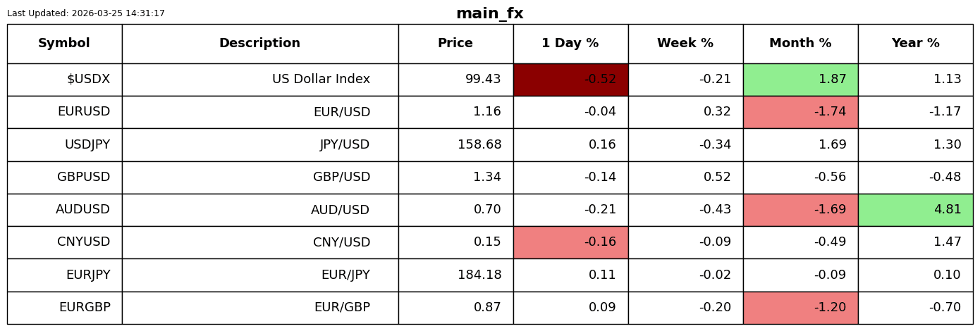Select the red CNYUSD -0.16 cell
The width and height of the screenshot is (980, 331).
click(570, 242)
